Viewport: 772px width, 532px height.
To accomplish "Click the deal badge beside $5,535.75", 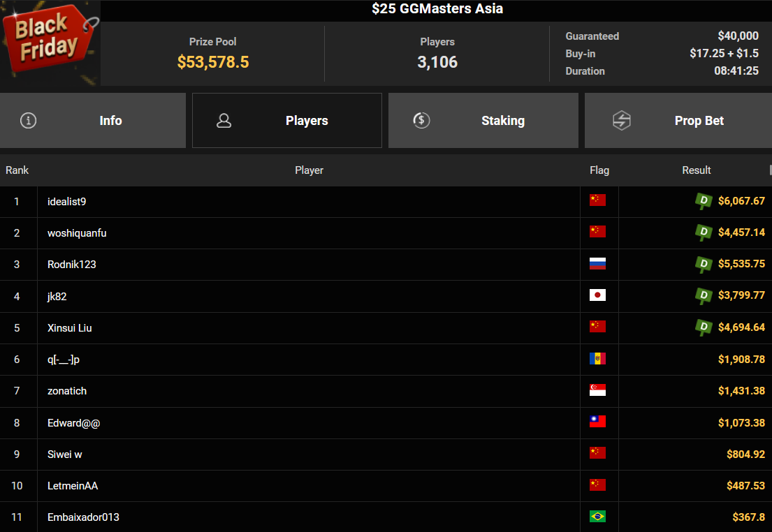I will [704, 264].
